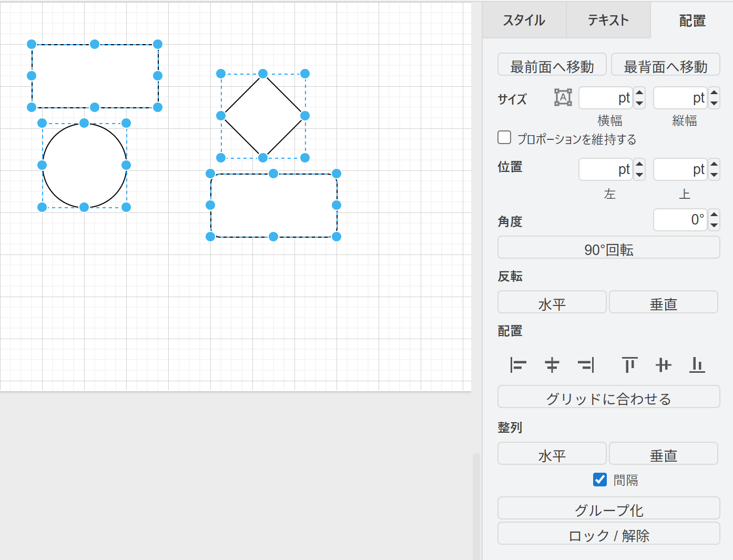Increase the 角度 value with up arrow

click(x=714, y=215)
